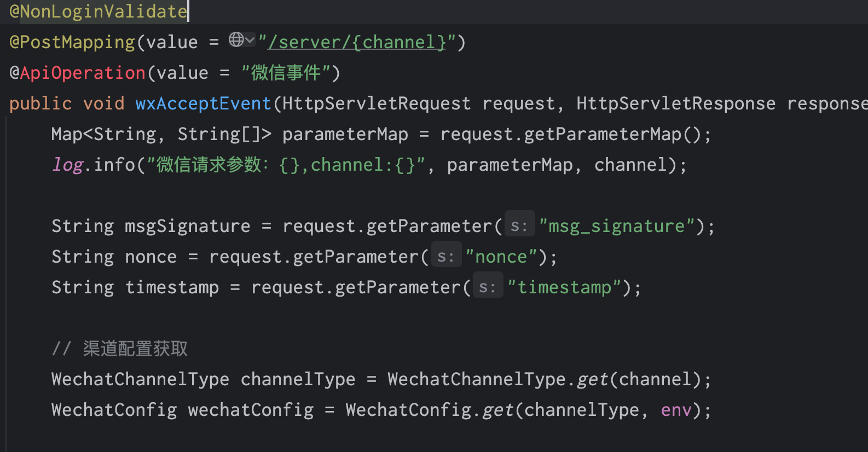Click the @PostMapping annotation
The height and width of the screenshot is (452, 868).
pyautogui.click(x=72, y=42)
